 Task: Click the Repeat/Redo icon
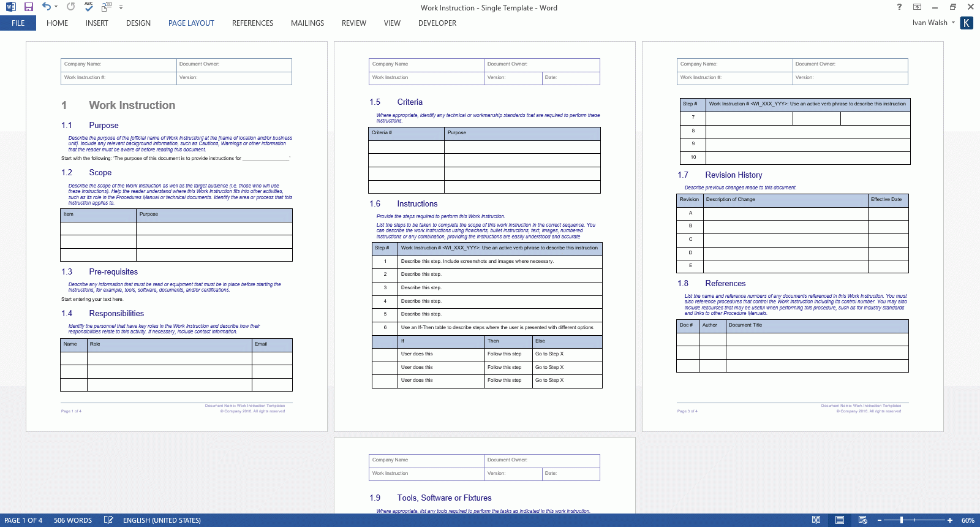pyautogui.click(x=71, y=7)
